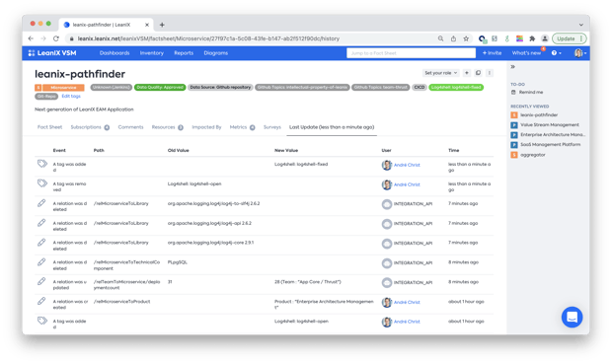Bookmark this page with star icon

coord(466,38)
